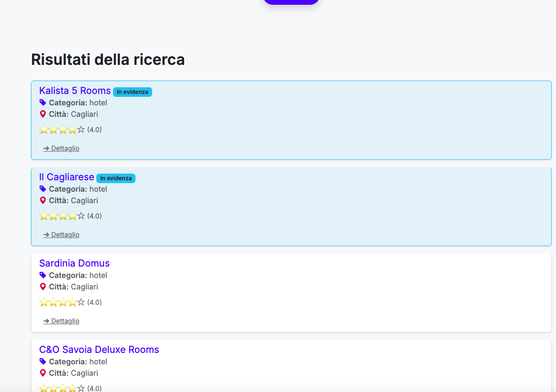556x392 pixels.
Task: Open Dettaglio link for Kalista 5 Rooms
Action: (x=62, y=148)
